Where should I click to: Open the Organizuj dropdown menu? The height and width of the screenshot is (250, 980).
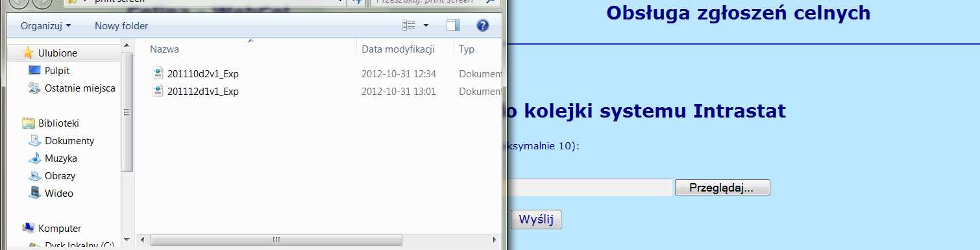(45, 26)
